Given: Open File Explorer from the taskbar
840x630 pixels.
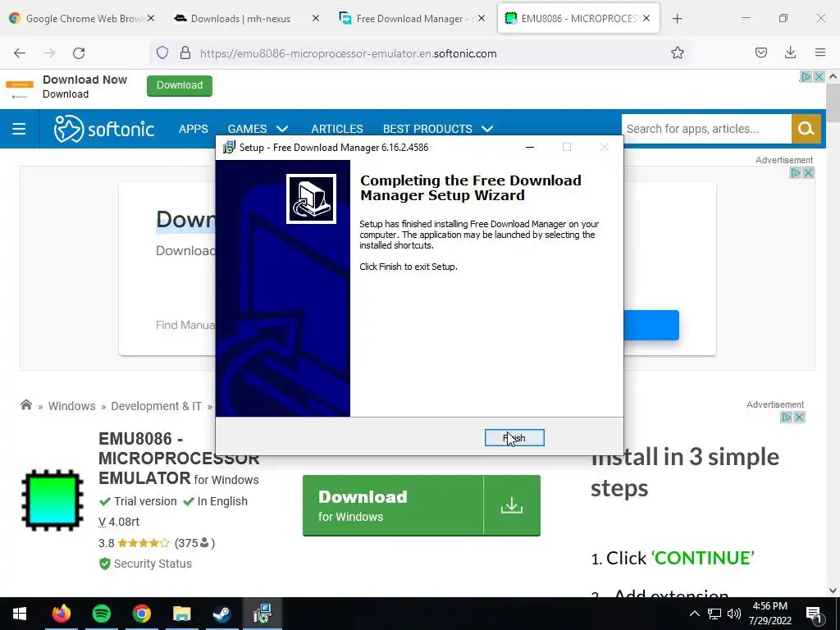Looking at the screenshot, I should coord(181,614).
